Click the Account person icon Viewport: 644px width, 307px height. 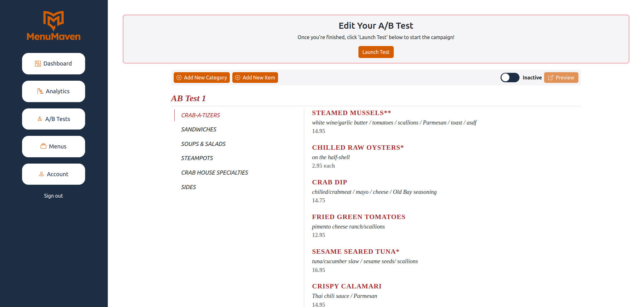point(41,174)
